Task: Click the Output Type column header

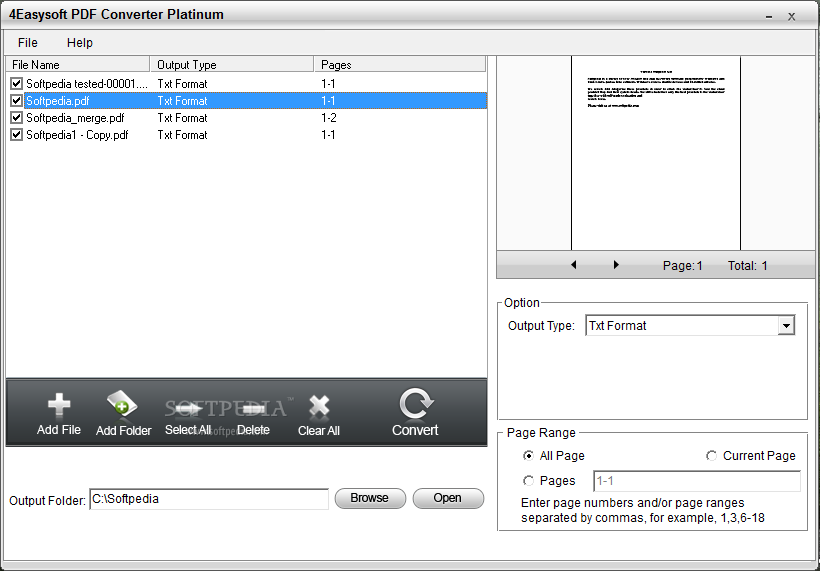Action: tap(232, 65)
